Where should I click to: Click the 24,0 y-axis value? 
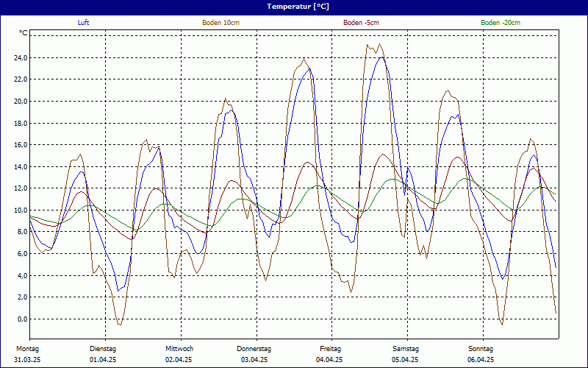(21, 58)
